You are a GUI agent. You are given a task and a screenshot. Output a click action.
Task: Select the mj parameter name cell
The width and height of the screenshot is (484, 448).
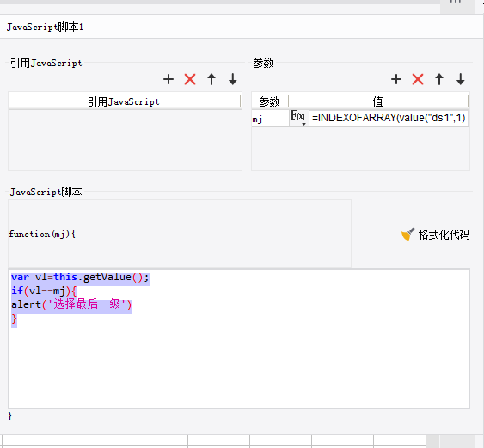[270, 119]
